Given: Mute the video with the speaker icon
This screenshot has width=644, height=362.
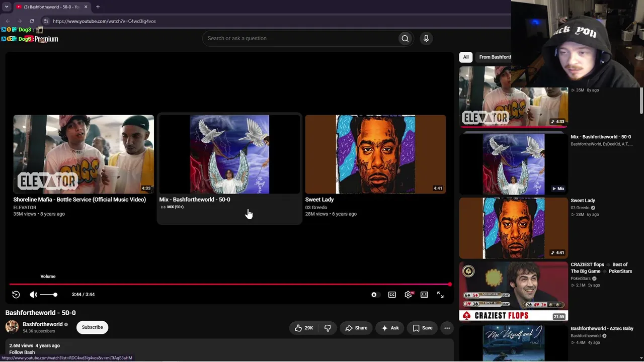Looking at the screenshot, I should coord(33,295).
